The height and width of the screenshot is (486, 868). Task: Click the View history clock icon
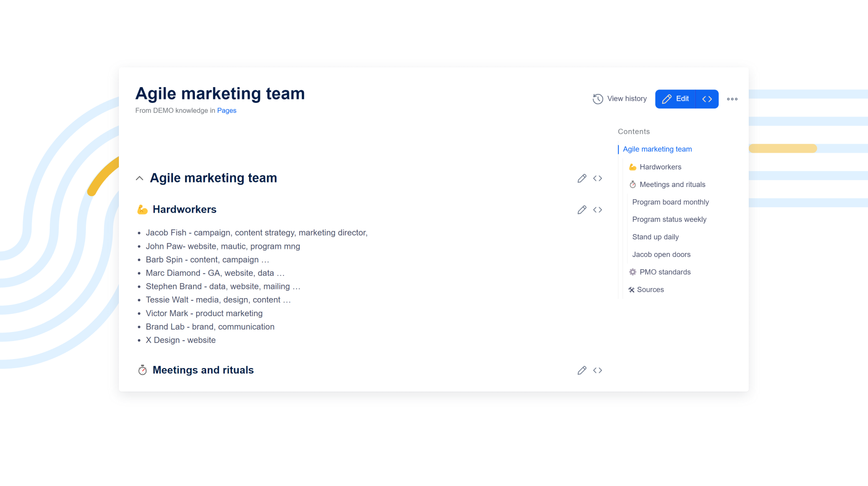pyautogui.click(x=598, y=99)
